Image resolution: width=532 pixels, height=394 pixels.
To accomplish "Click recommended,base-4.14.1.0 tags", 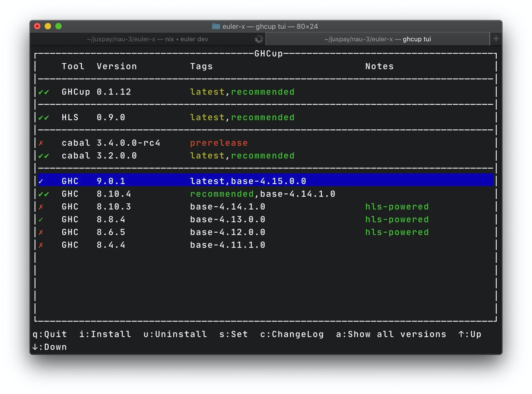I will coord(263,194).
